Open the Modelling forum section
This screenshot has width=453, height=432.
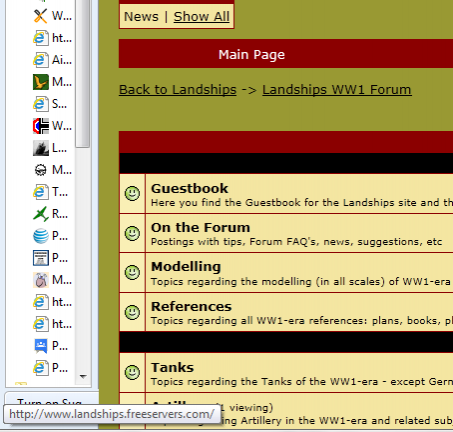[186, 267]
